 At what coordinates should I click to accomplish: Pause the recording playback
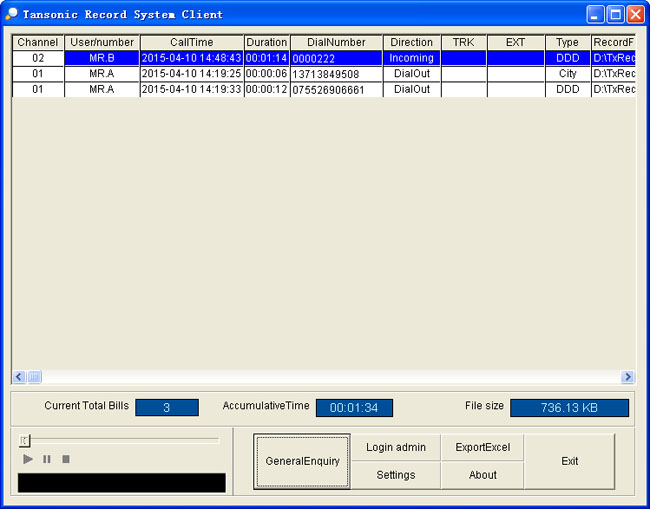click(47, 459)
